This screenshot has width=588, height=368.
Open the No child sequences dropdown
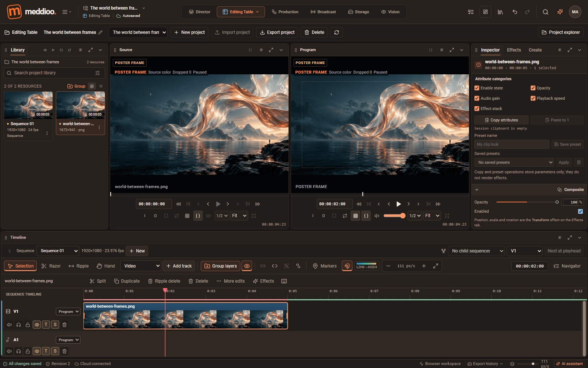tap(476, 251)
